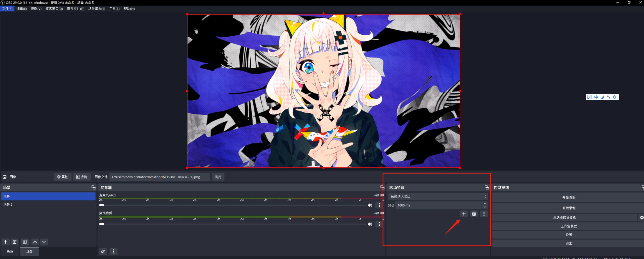This screenshot has height=259, width=644.
Task: Add a new transition with the plus icon
Action: click(x=464, y=214)
